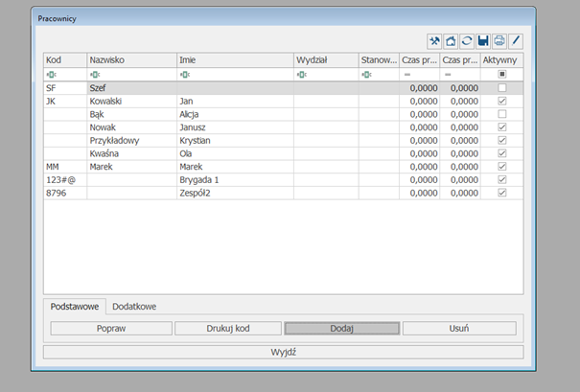This screenshot has width=580, height=392.
Task: Click the pencil edit icon in toolbar
Action: 516,40
